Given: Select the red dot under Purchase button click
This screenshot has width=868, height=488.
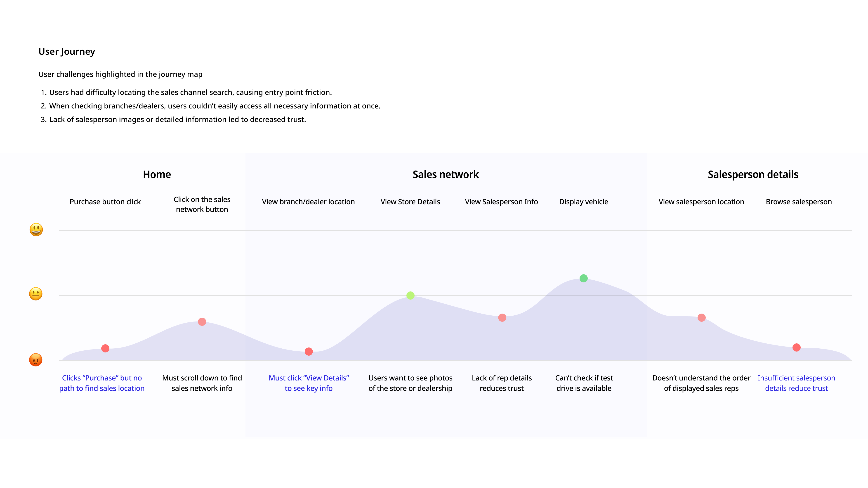Looking at the screenshot, I should coord(105,348).
